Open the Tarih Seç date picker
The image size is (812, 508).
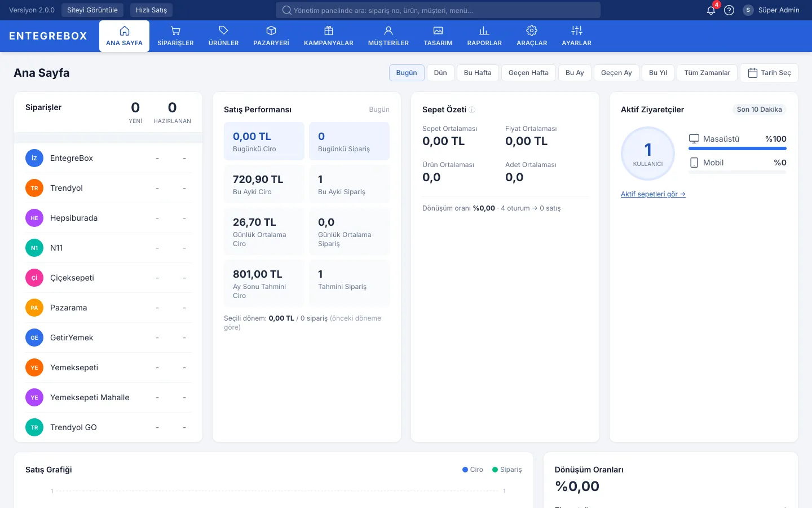pos(769,73)
